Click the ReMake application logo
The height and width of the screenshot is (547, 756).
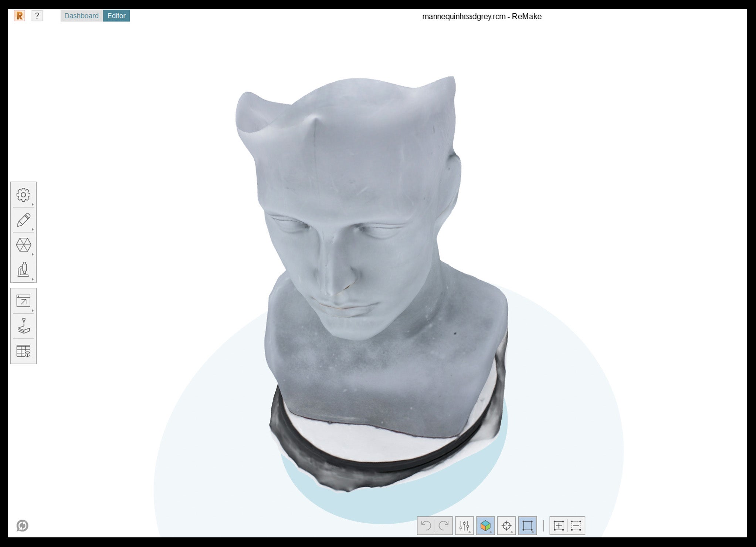pyautogui.click(x=19, y=16)
